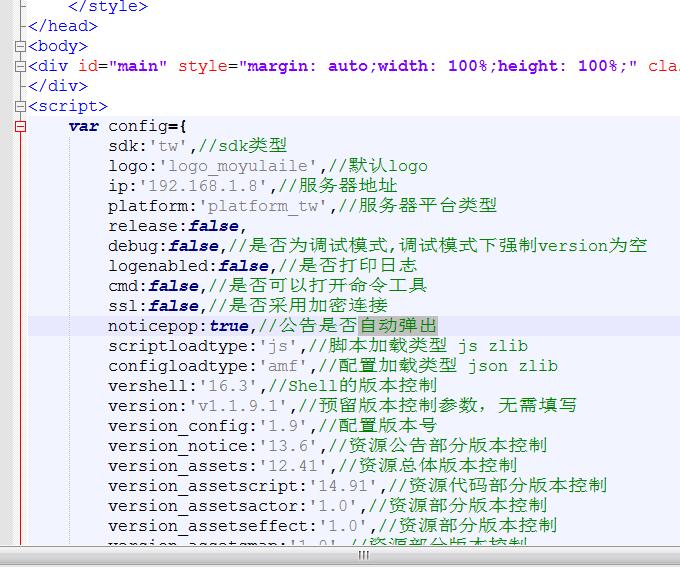Click the comment 服务器平台类型

click(x=428, y=206)
